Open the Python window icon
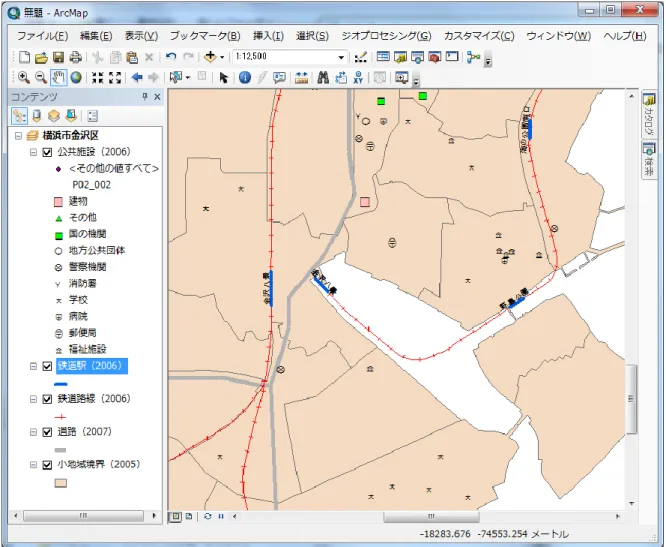This screenshot has width=666, height=547. 452,56
